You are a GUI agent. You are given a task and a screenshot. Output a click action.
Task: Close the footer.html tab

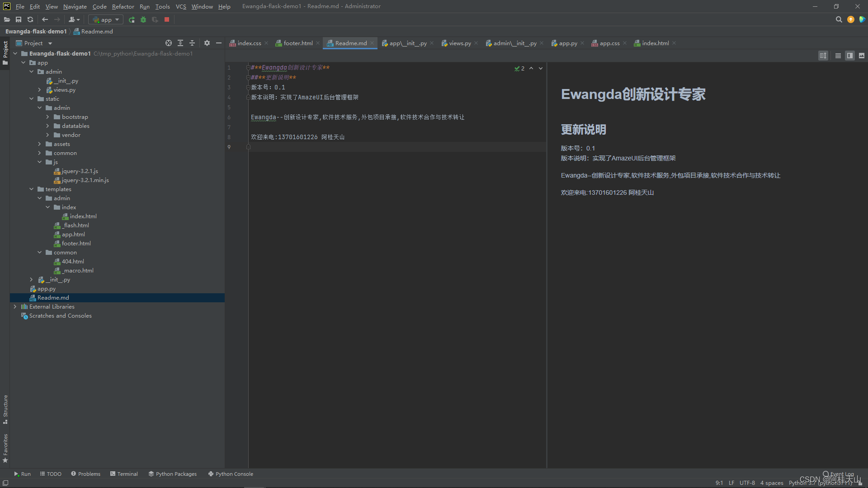click(318, 43)
